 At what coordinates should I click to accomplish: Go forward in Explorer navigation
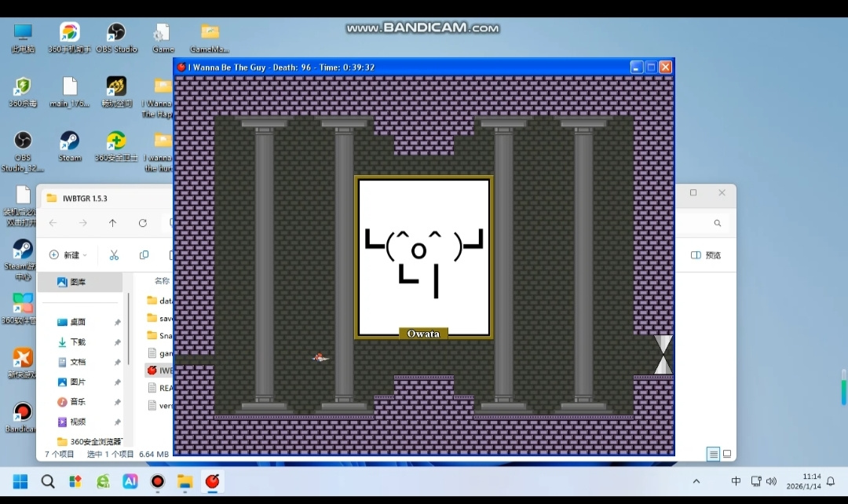tap(82, 223)
